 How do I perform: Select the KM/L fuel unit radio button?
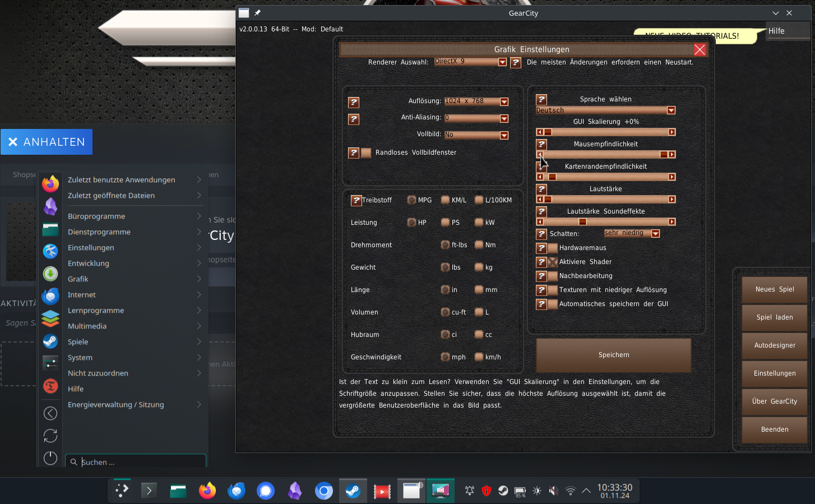click(x=444, y=200)
